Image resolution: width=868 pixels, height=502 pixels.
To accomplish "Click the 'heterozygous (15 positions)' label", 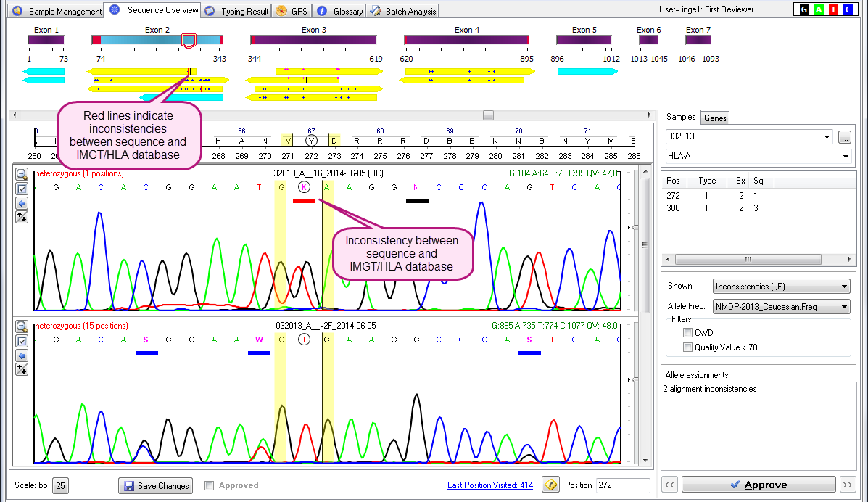I will [81, 326].
